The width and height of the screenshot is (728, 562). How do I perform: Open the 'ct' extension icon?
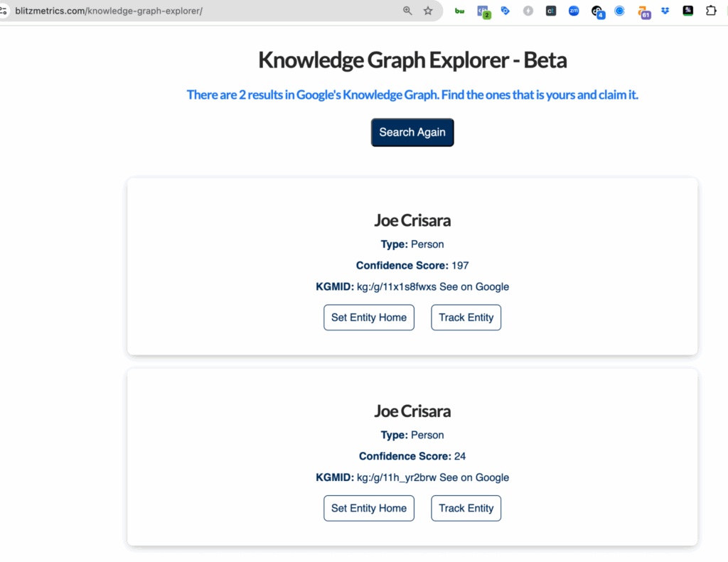551,11
